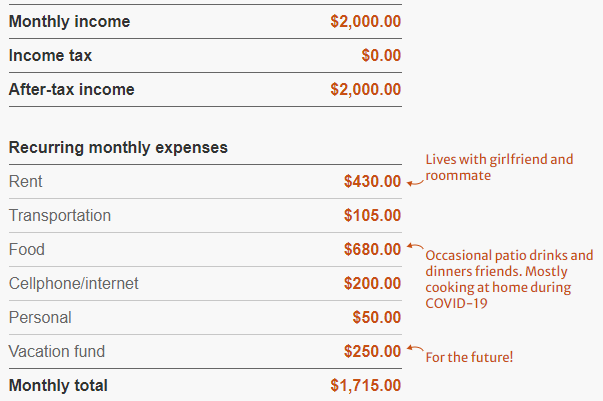Image resolution: width=603 pixels, height=401 pixels.
Task: Select the Personal expense $50.00 amount
Action: (376, 318)
